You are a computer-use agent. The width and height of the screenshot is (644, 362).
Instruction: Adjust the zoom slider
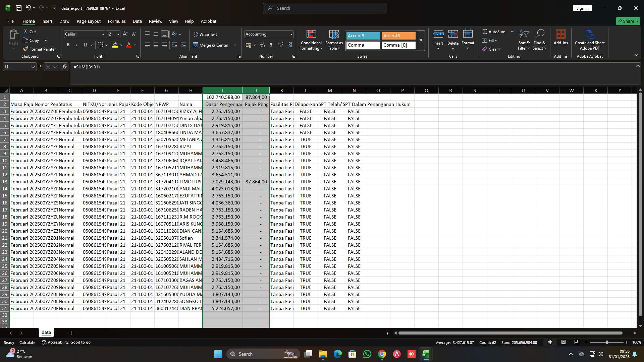607,342
